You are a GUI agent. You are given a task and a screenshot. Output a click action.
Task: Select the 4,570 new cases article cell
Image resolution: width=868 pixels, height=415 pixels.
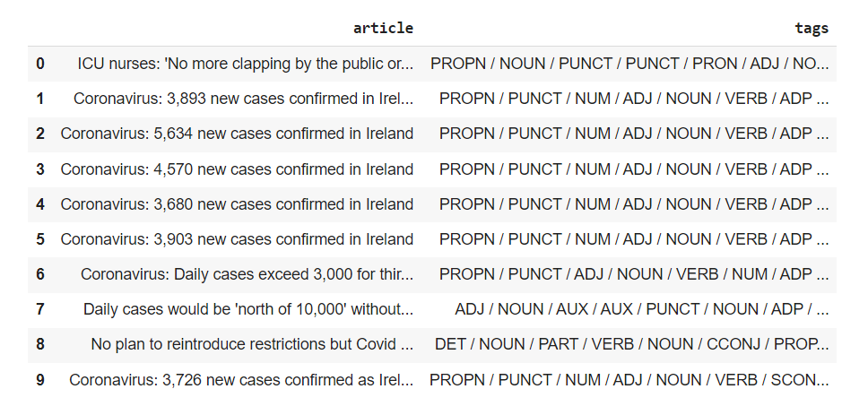click(237, 169)
